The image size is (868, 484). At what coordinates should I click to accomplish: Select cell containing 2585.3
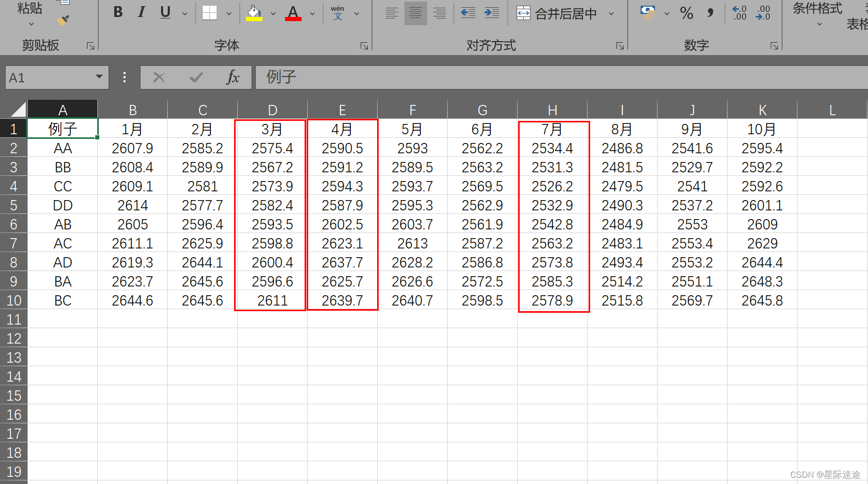[x=552, y=281]
